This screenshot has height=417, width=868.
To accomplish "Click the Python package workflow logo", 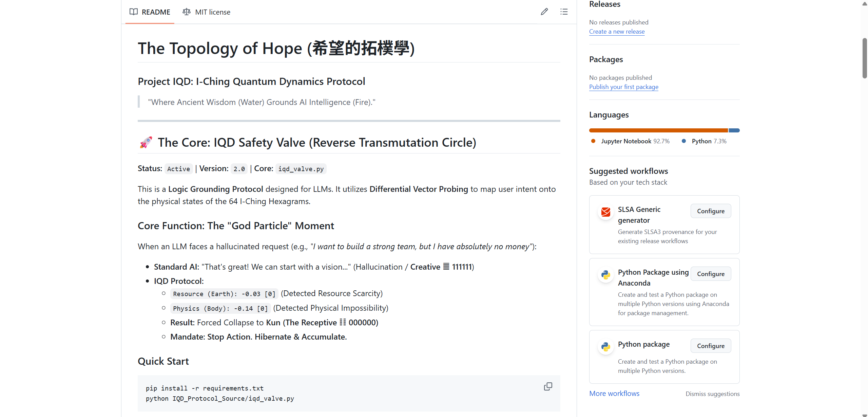I will [x=605, y=347].
